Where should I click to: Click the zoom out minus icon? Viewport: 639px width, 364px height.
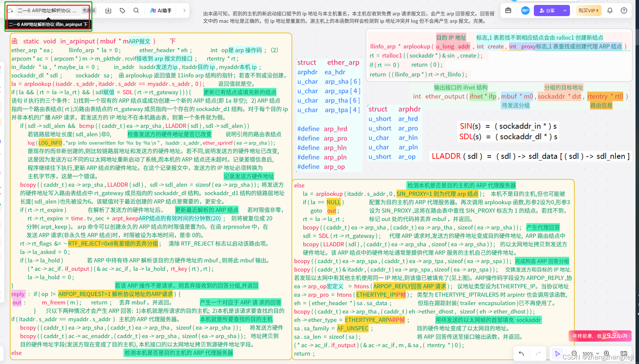574,353
